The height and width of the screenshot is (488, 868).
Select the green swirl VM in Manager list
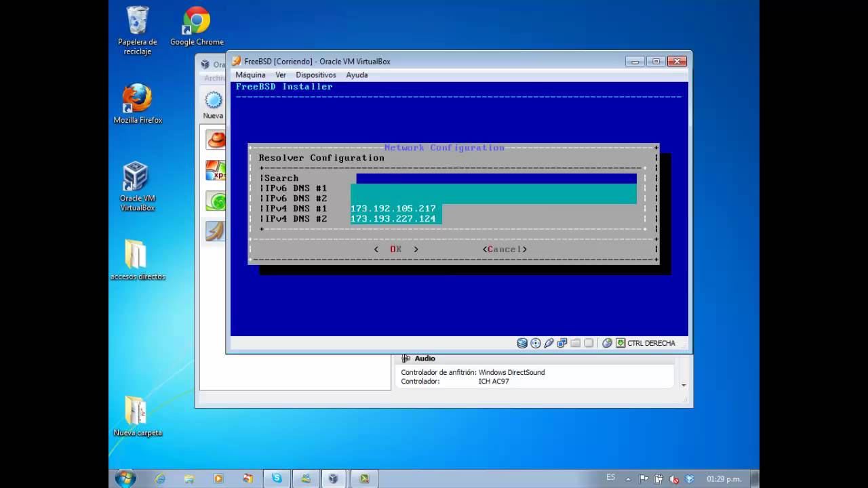click(x=216, y=201)
